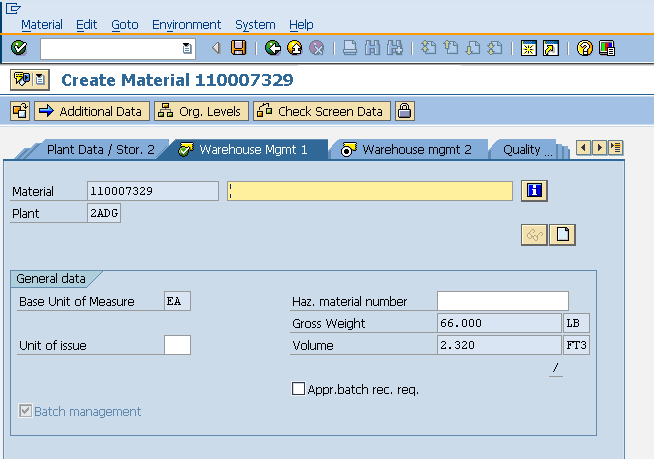
Task: Exit using the yellow up-arrow icon
Action: click(x=295, y=48)
